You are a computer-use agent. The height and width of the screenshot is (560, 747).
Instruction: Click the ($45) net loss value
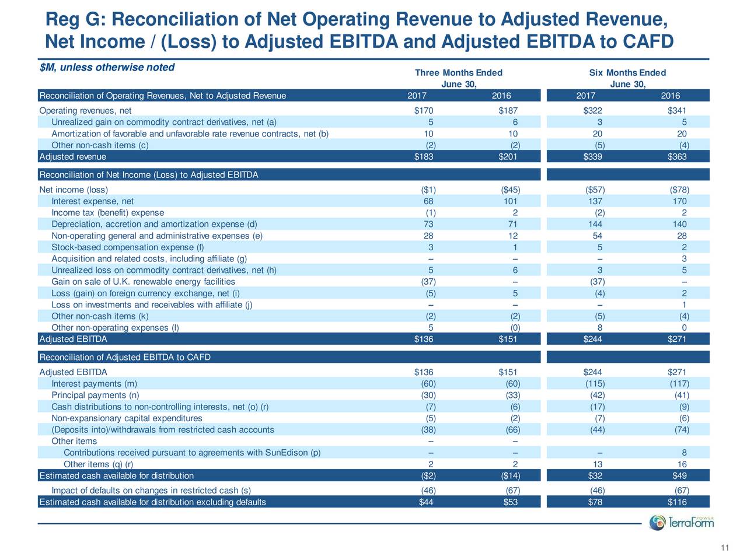pos(511,190)
